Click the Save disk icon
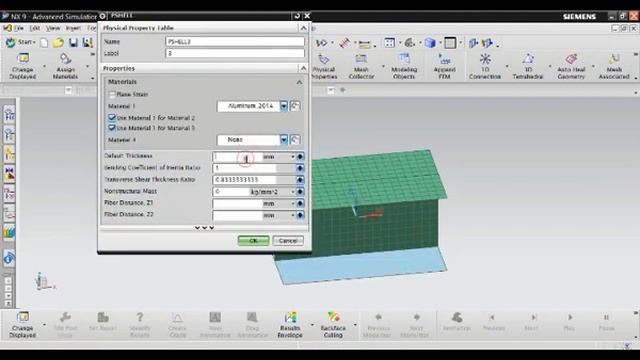Screen dimensions: 640x360 tap(73, 42)
